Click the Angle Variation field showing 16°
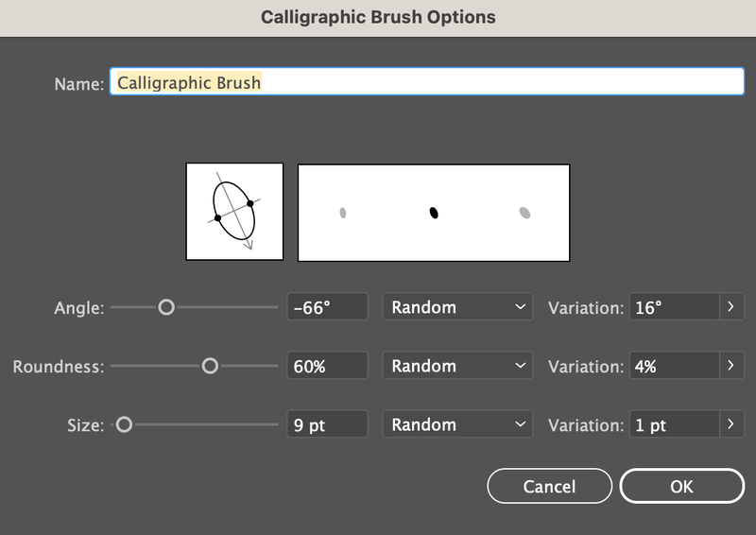 point(675,307)
